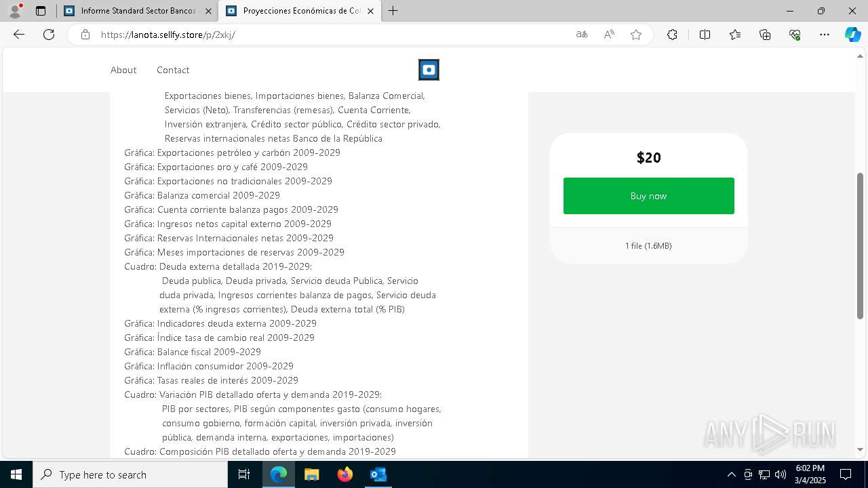Open a new browser tab

point(393,11)
